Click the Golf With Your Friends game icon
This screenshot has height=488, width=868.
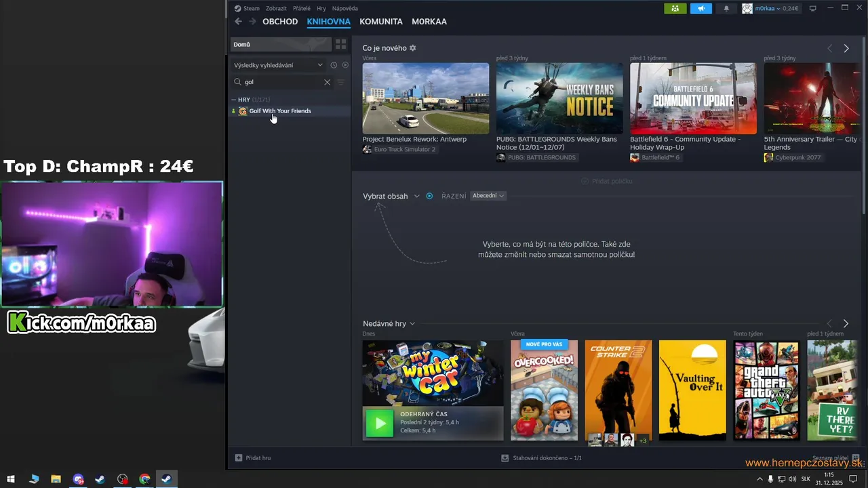(243, 111)
